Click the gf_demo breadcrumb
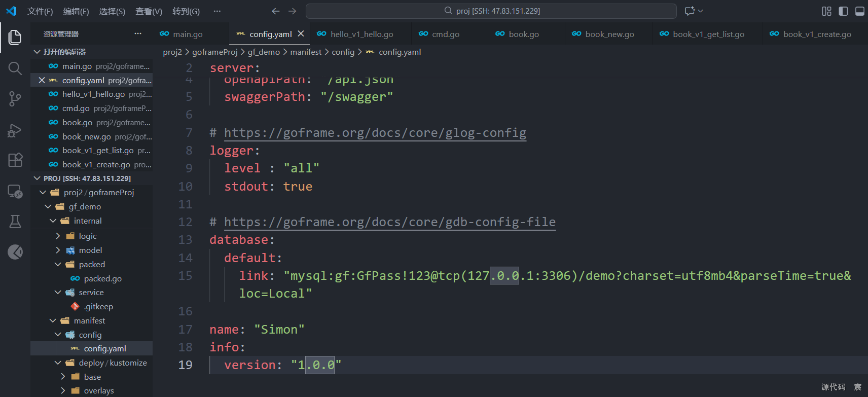The image size is (868, 397). click(x=264, y=52)
